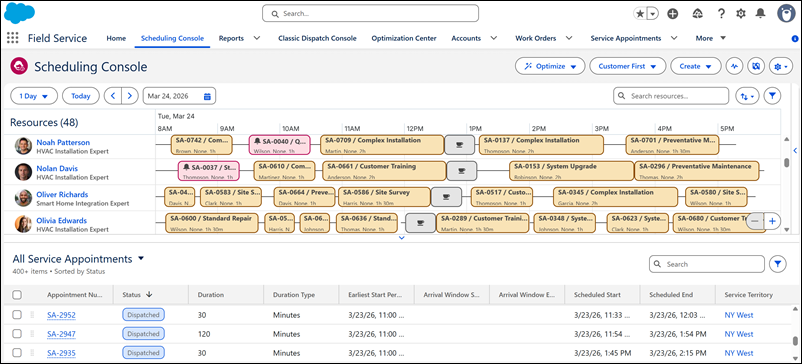
Task: Click the map toggle icon button
Action: coord(756,66)
